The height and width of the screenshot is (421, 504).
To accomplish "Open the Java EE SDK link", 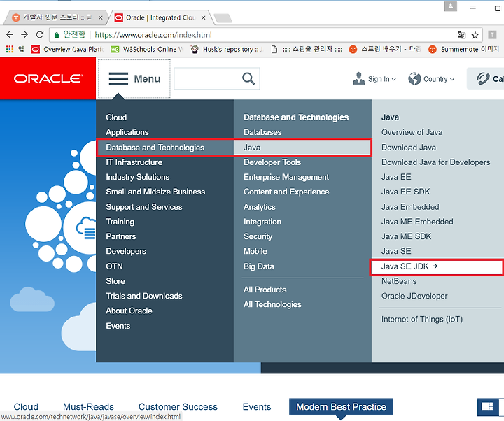I will point(405,192).
